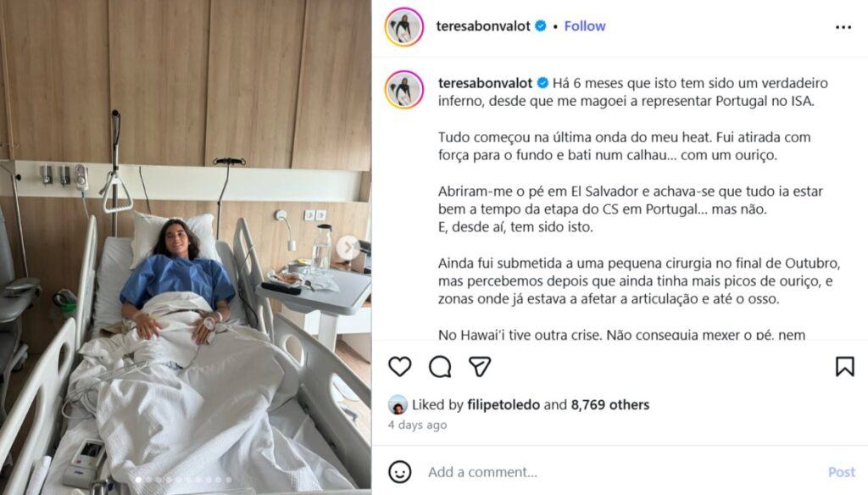The image size is (868, 495).
Task: Open teresabonvalot header profile picture
Action: pos(404,26)
